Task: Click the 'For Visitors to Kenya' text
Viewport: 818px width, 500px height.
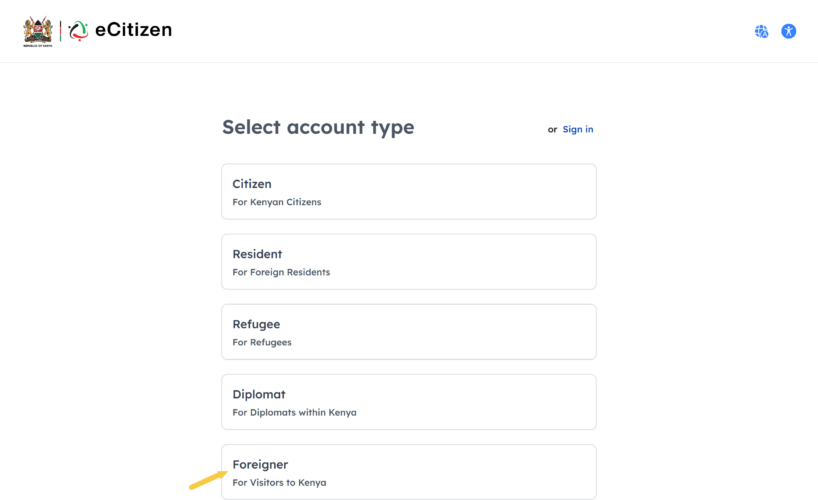Action: (x=279, y=483)
